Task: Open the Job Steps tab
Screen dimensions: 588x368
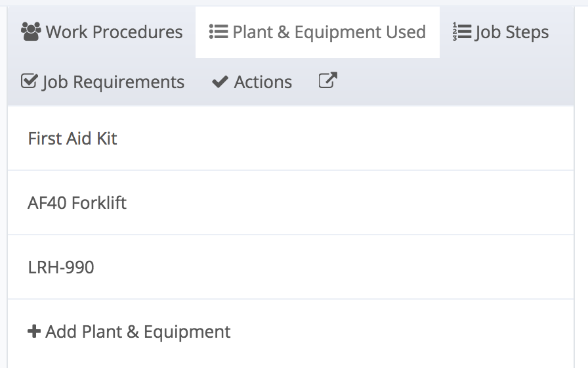Action: point(501,32)
